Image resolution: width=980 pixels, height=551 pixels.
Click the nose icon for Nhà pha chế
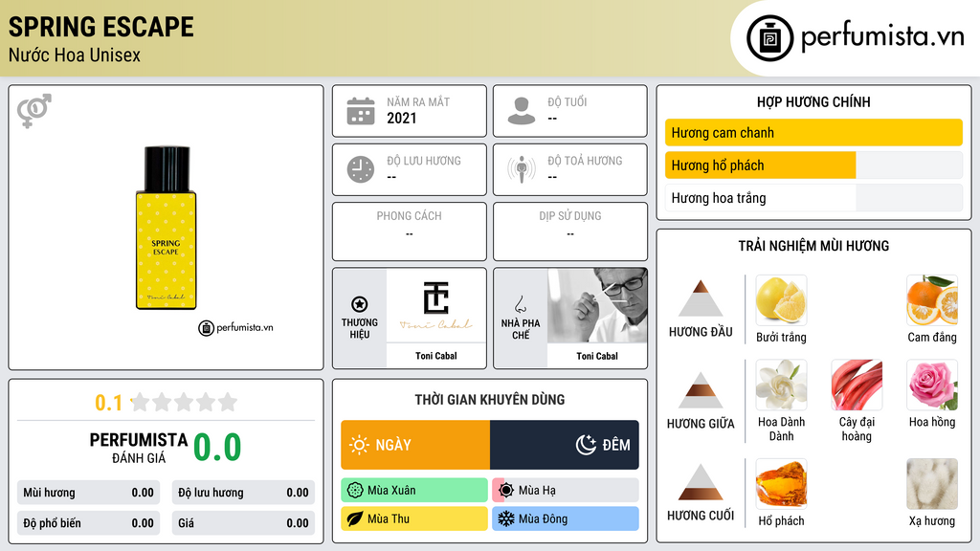coord(520,305)
